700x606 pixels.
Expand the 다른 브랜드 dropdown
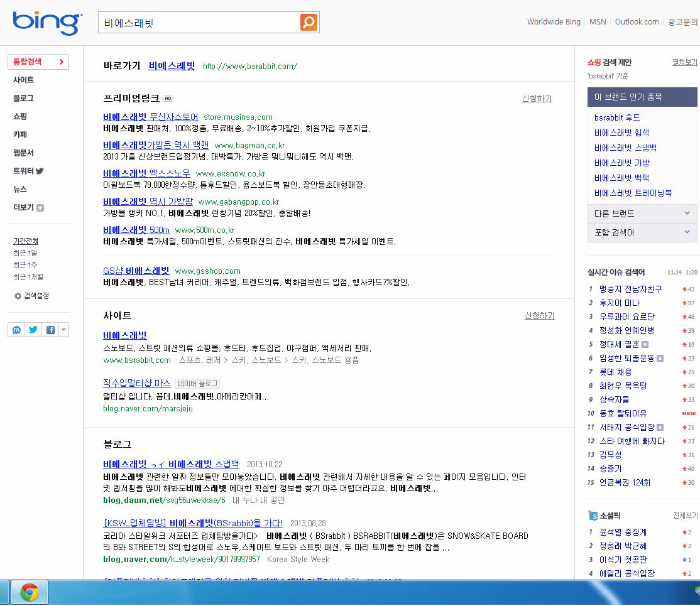pos(642,214)
